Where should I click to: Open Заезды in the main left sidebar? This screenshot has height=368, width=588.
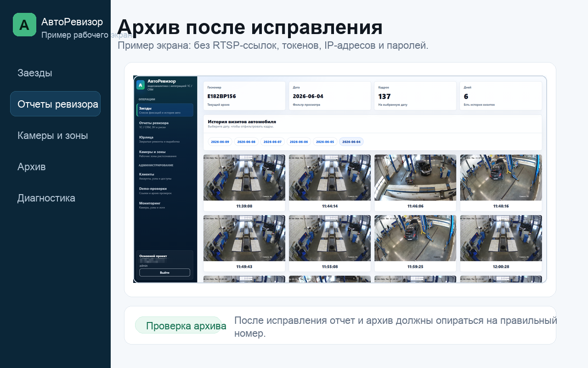tap(34, 73)
